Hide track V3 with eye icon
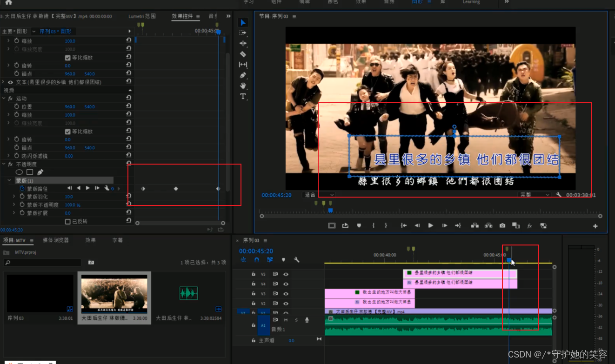615x364 pixels. [286, 294]
